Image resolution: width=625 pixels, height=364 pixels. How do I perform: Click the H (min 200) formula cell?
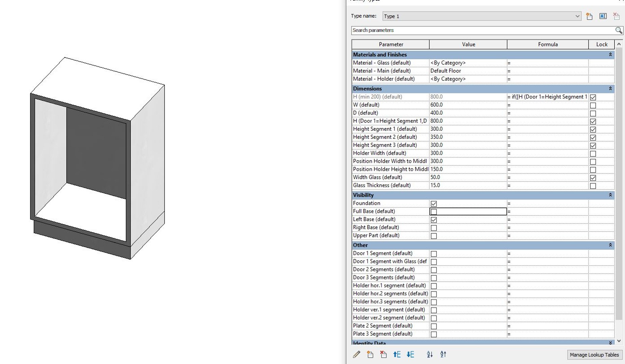[x=547, y=97]
